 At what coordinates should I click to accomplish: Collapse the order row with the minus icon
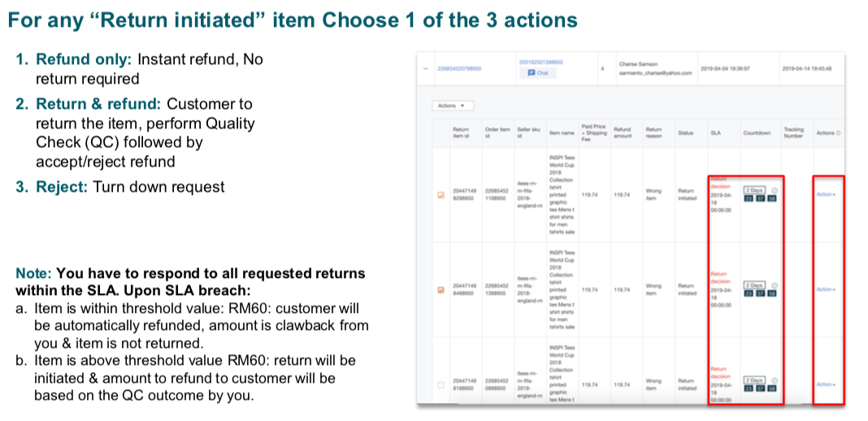click(427, 68)
